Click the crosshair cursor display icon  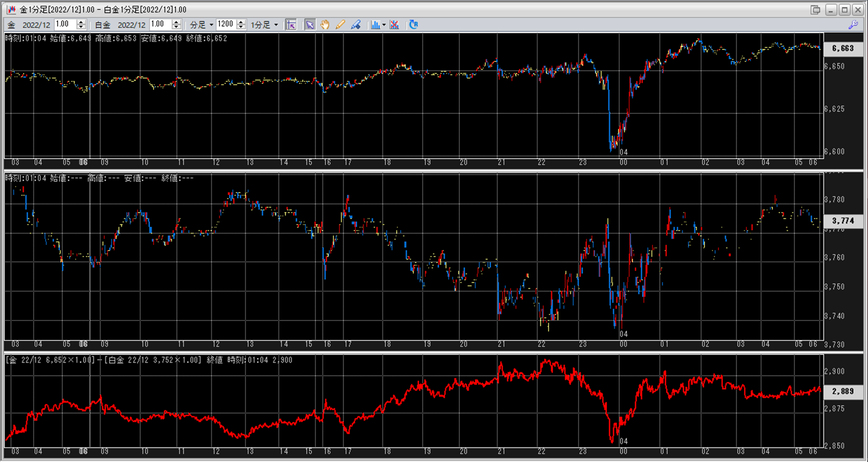[291, 25]
